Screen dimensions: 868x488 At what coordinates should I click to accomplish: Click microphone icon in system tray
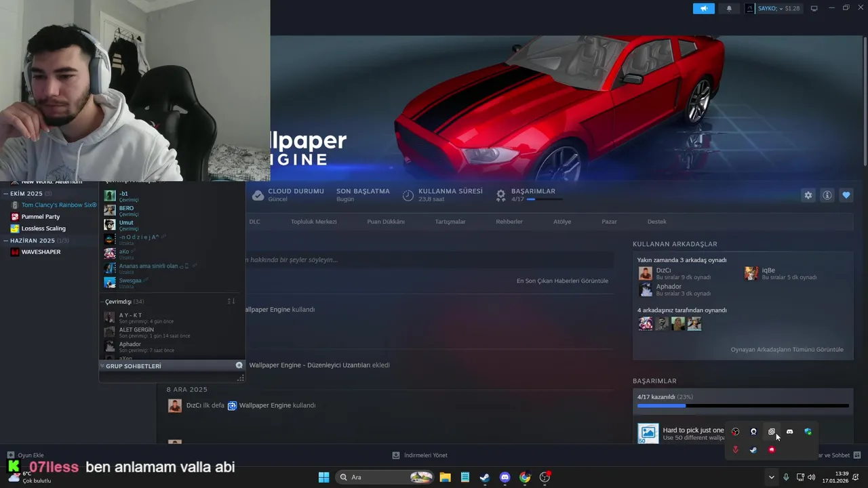tap(786, 477)
